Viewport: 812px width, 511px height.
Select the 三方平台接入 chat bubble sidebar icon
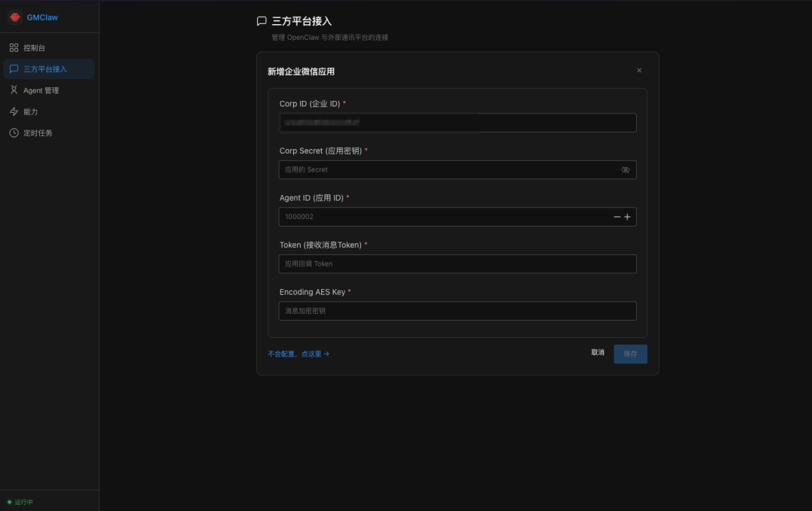pyautogui.click(x=14, y=69)
